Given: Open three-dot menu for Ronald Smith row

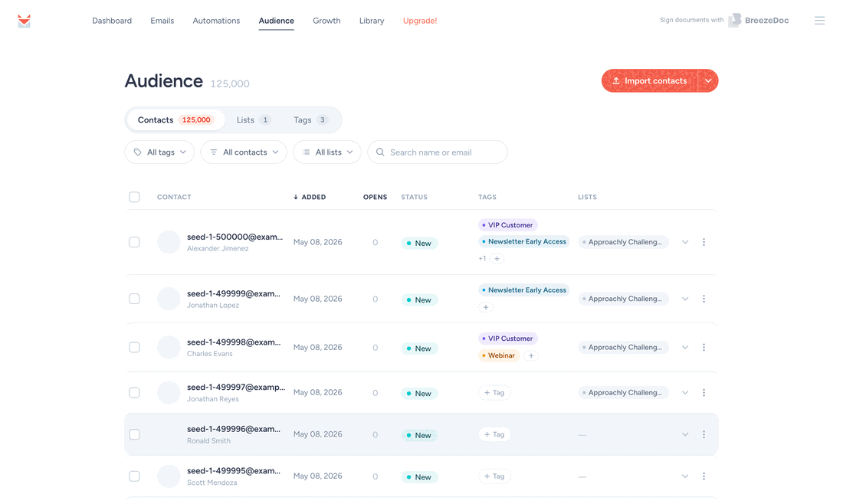Looking at the screenshot, I should click(704, 435).
